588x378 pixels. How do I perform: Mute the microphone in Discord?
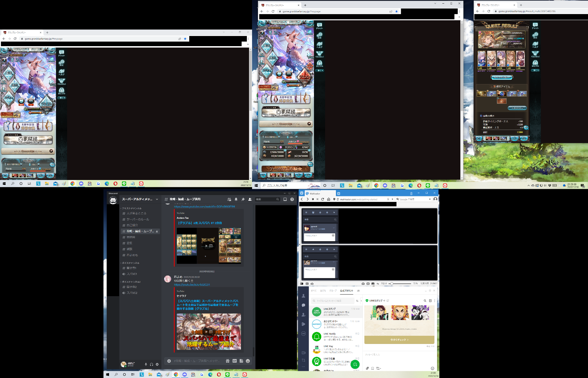click(x=146, y=364)
